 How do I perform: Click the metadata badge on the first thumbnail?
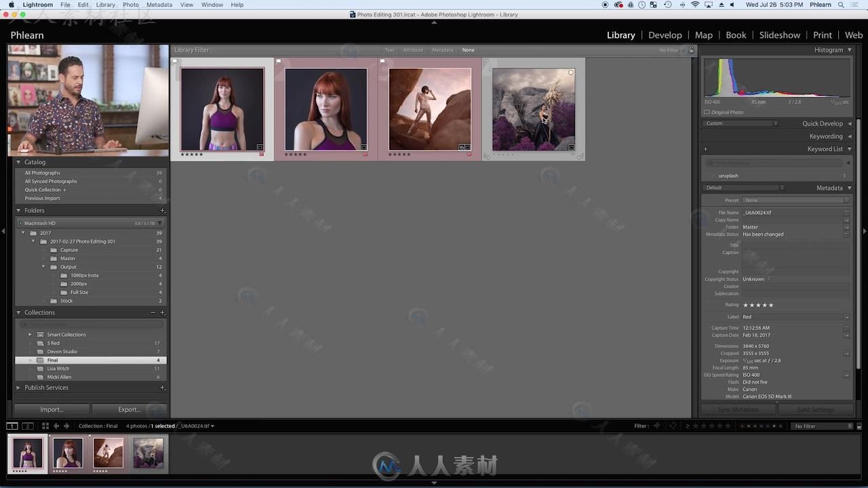click(x=260, y=146)
